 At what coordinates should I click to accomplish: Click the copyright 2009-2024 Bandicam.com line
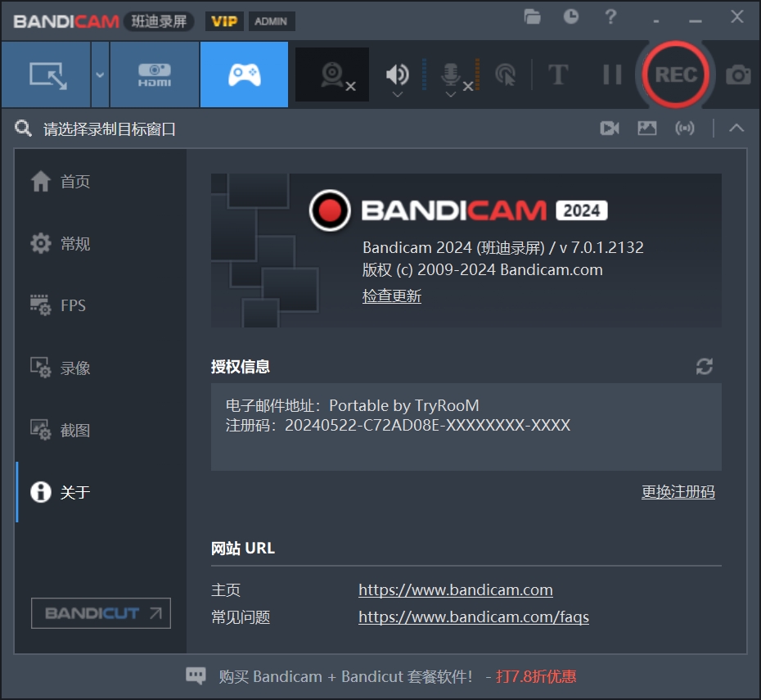point(483,270)
